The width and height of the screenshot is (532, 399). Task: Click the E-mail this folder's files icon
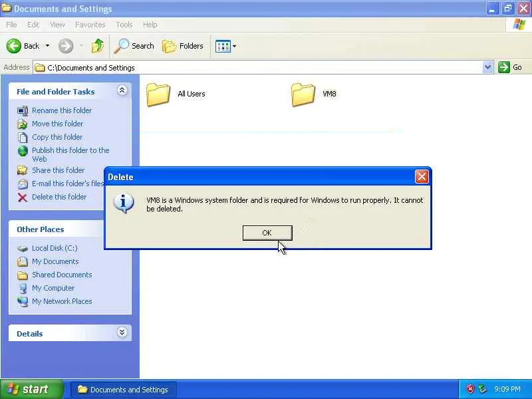pyautogui.click(x=23, y=184)
